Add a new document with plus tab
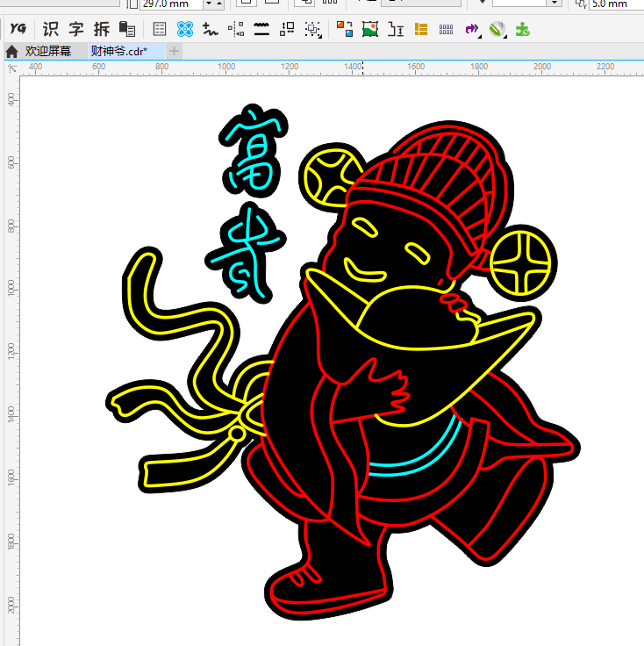Image resolution: width=644 pixels, height=646 pixels. pyautogui.click(x=174, y=51)
